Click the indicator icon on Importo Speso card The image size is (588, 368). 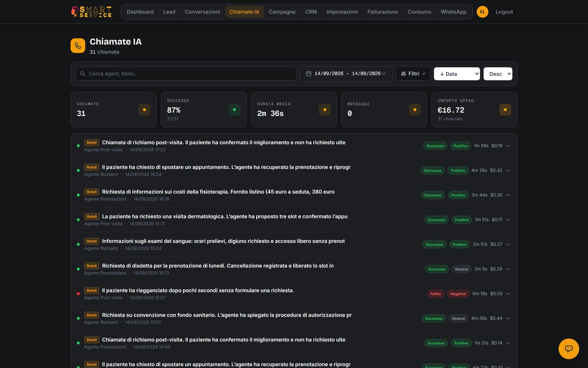tap(505, 110)
